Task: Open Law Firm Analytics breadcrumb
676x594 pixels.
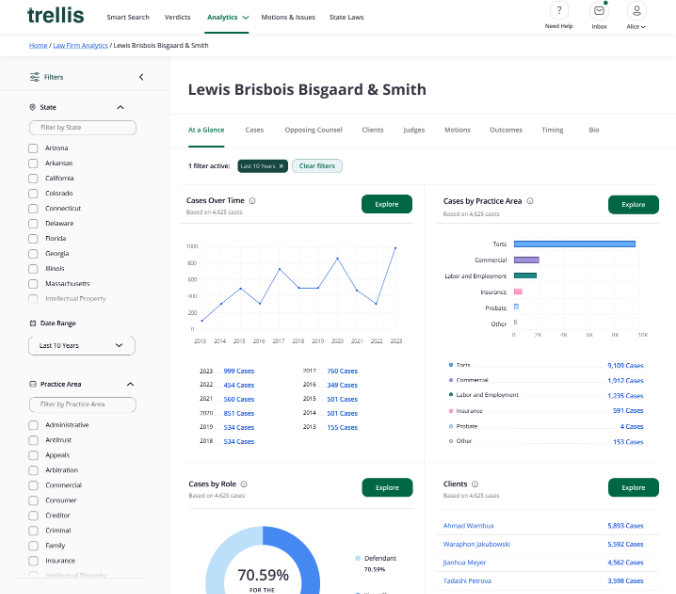Action: (x=80, y=46)
